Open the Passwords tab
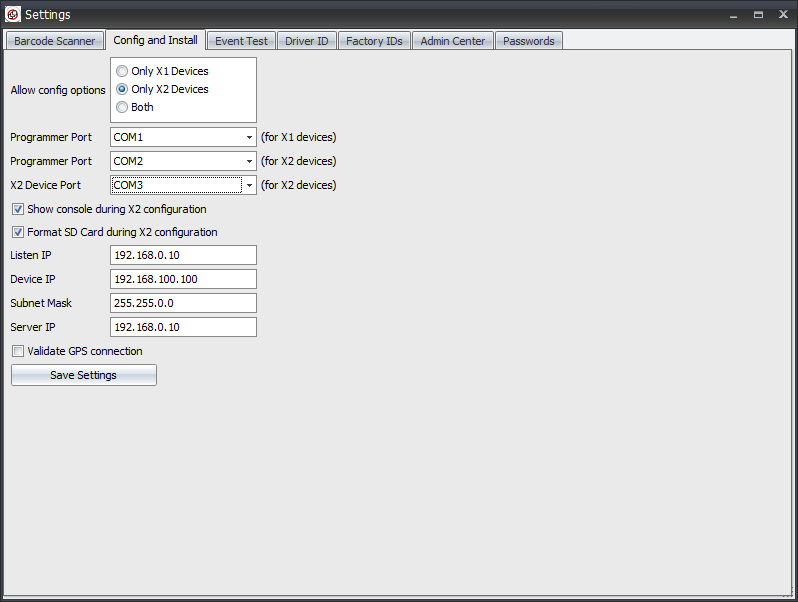This screenshot has width=798, height=602. point(528,41)
